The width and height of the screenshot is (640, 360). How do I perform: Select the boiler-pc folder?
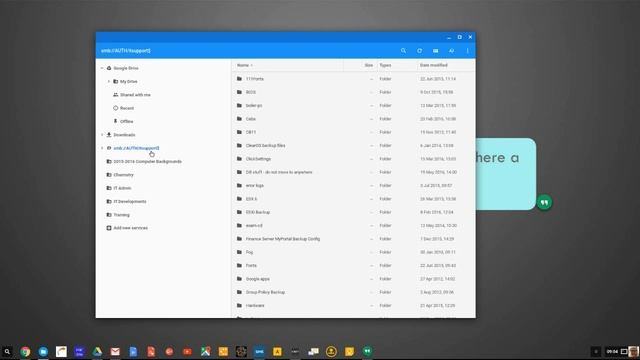pos(353,105)
